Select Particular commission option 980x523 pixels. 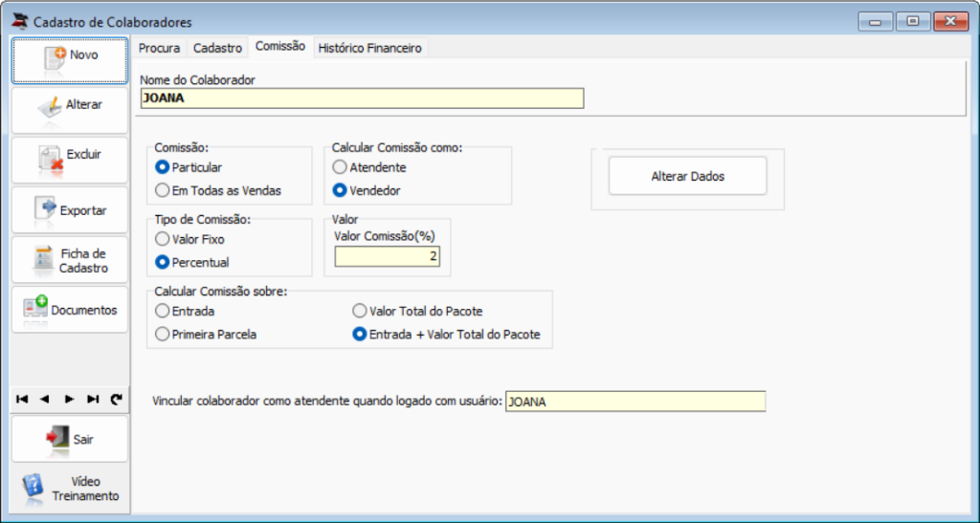pyautogui.click(x=189, y=167)
